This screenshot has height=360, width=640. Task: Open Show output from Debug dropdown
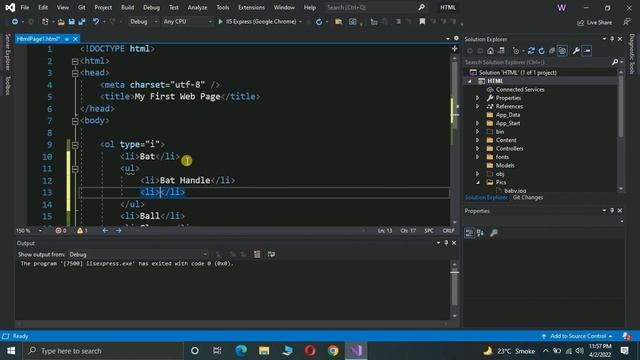click(138, 254)
